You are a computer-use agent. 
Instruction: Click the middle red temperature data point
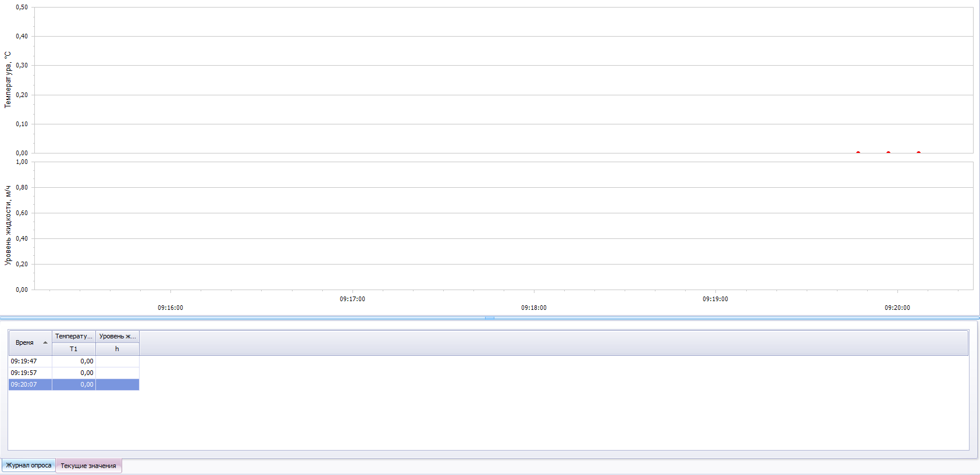[888, 152]
